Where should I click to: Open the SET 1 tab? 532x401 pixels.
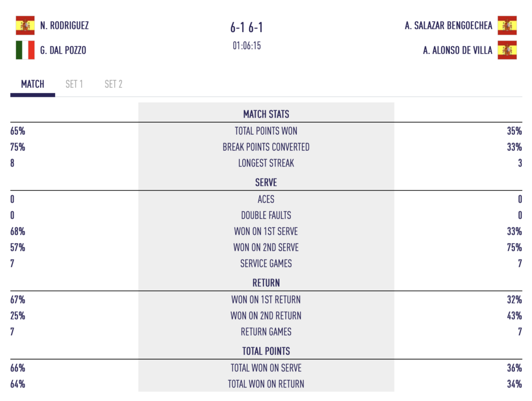[74, 84]
